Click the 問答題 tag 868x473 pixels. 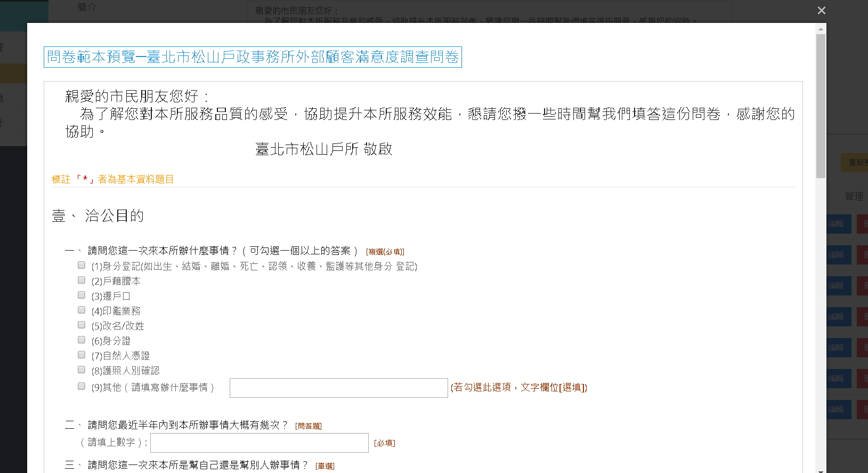click(x=308, y=426)
